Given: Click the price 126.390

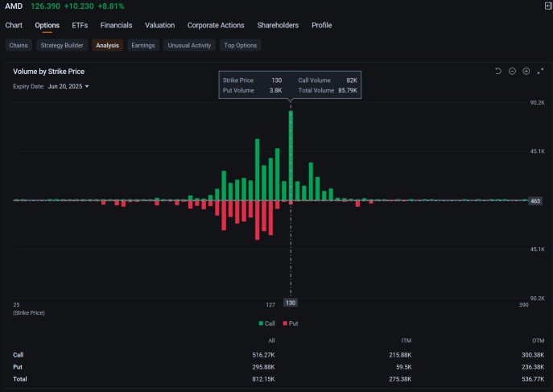Looking at the screenshot, I should (46, 6).
